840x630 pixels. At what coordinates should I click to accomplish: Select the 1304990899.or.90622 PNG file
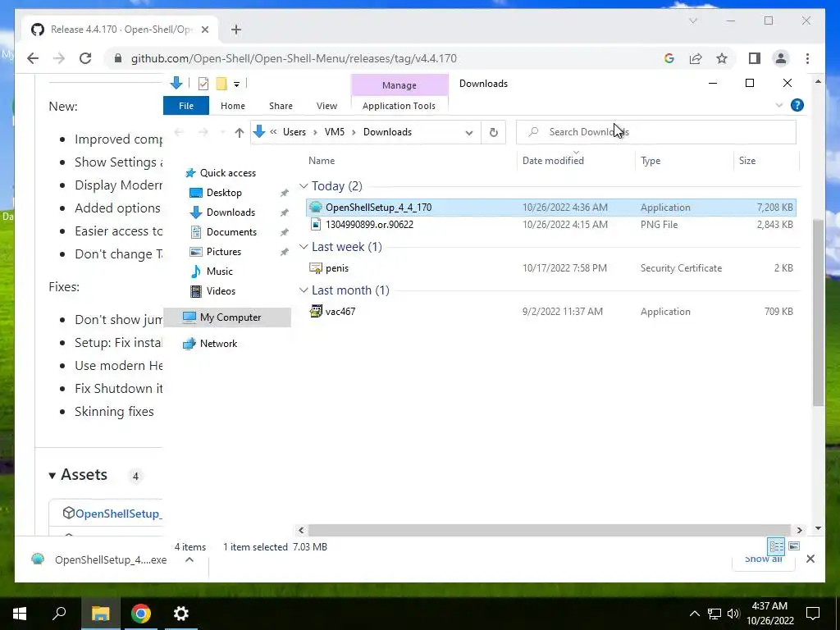[551, 225]
